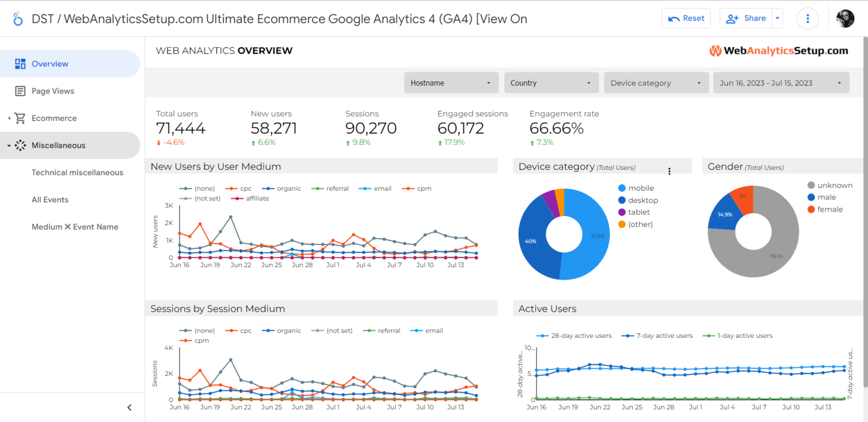Open the Hostname filter dropdown
The image size is (868, 422).
[451, 82]
